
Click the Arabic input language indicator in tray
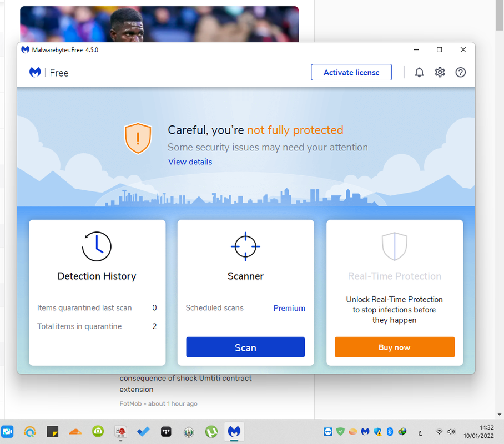coord(420,433)
